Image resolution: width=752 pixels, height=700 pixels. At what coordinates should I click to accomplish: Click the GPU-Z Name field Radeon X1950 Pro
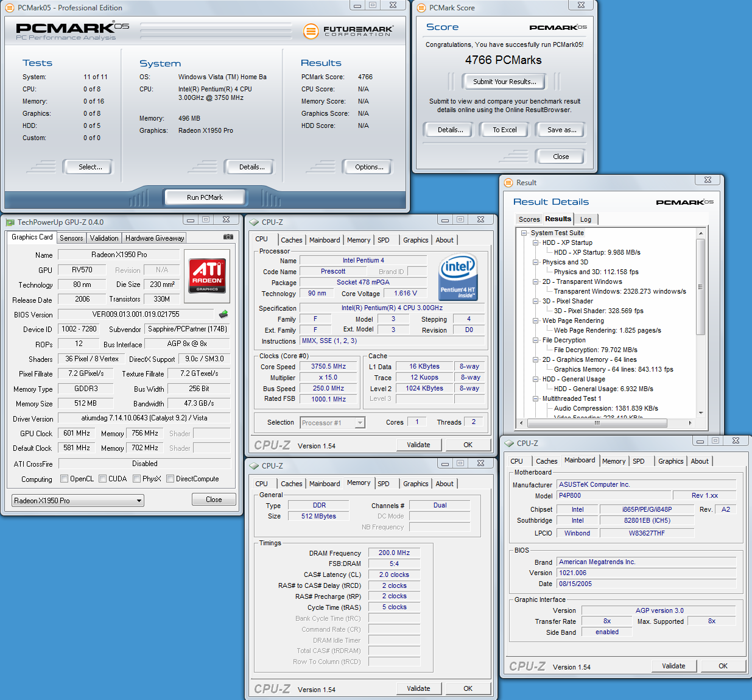point(119,255)
